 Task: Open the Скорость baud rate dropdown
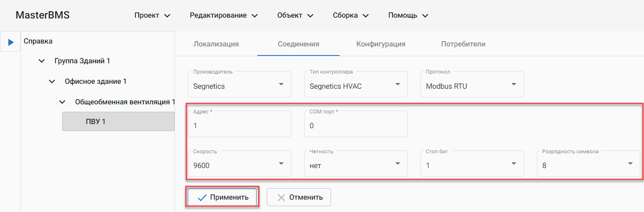tap(239, 164)
